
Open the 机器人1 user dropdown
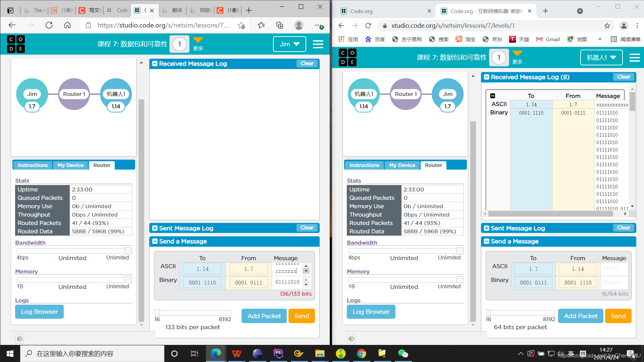pos(601,58)
